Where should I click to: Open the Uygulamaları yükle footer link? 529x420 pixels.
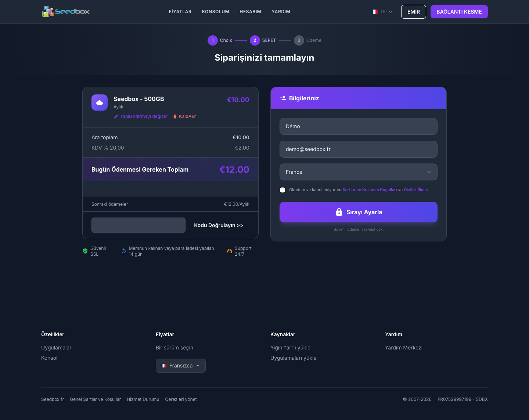click(x=293, y=358)
